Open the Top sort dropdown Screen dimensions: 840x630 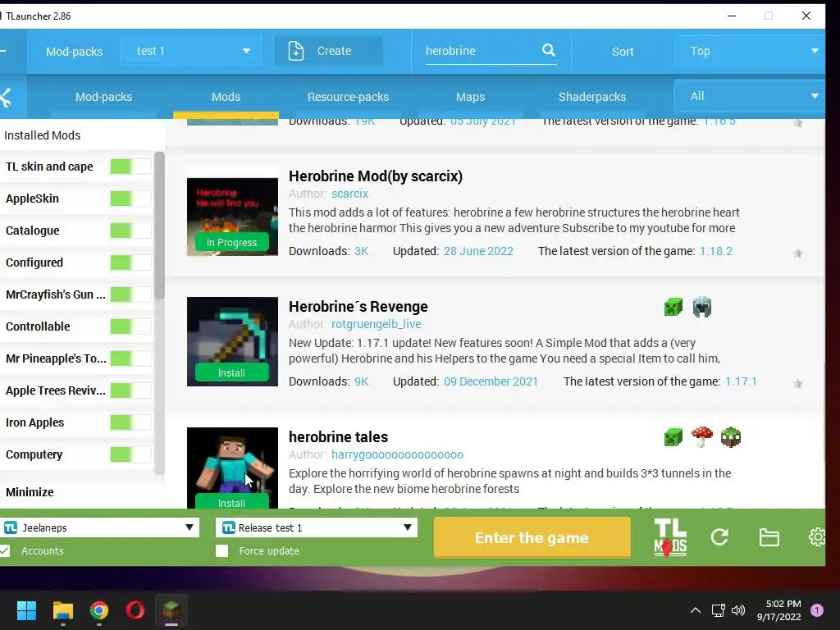[x=749, y=51]
